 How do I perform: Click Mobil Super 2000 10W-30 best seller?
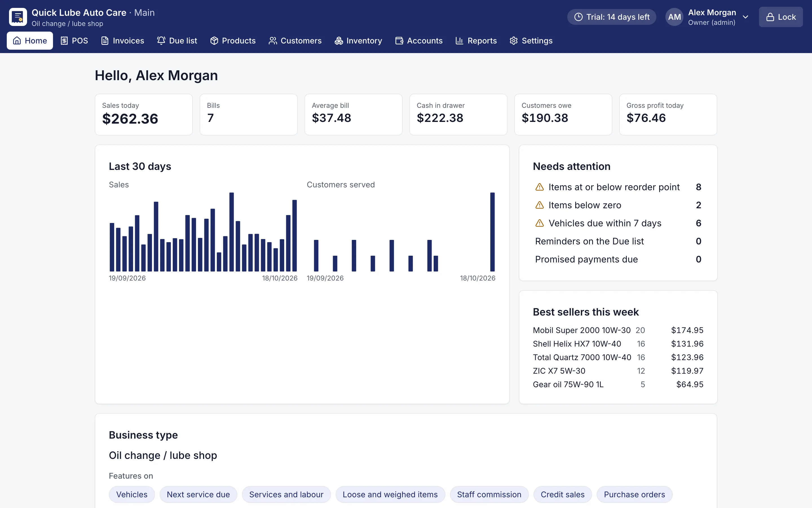618,330
